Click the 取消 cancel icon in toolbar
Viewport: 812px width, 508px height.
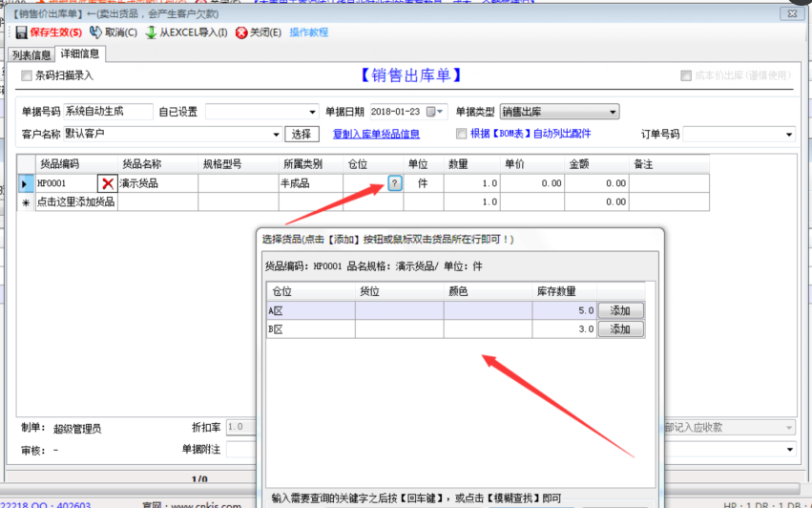click(95, 32)
